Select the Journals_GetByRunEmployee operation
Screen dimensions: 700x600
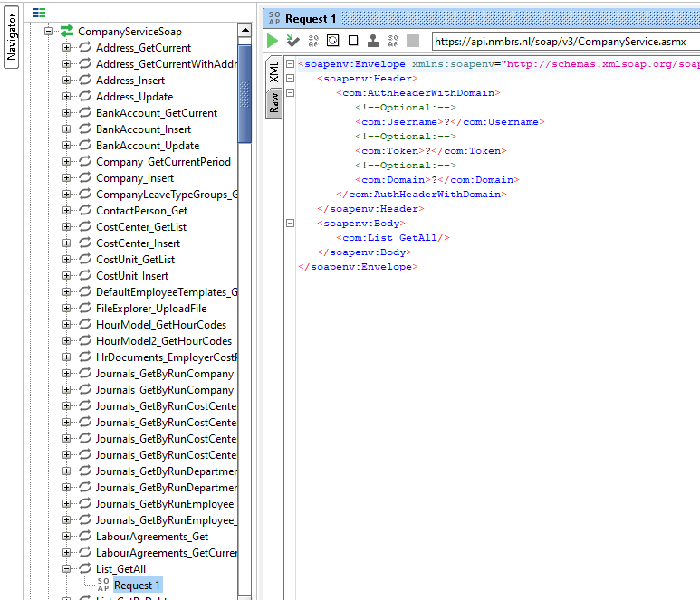pyautogui.click(x=164, y=504)
